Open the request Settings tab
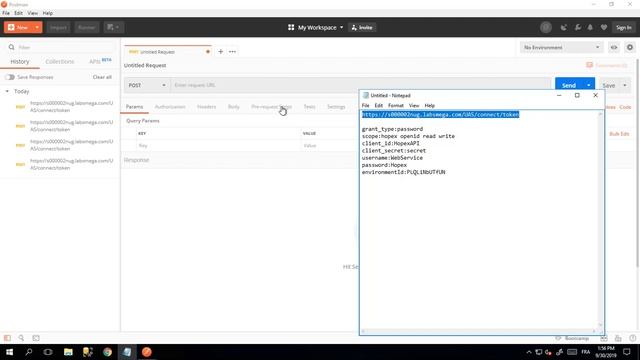 336,107
